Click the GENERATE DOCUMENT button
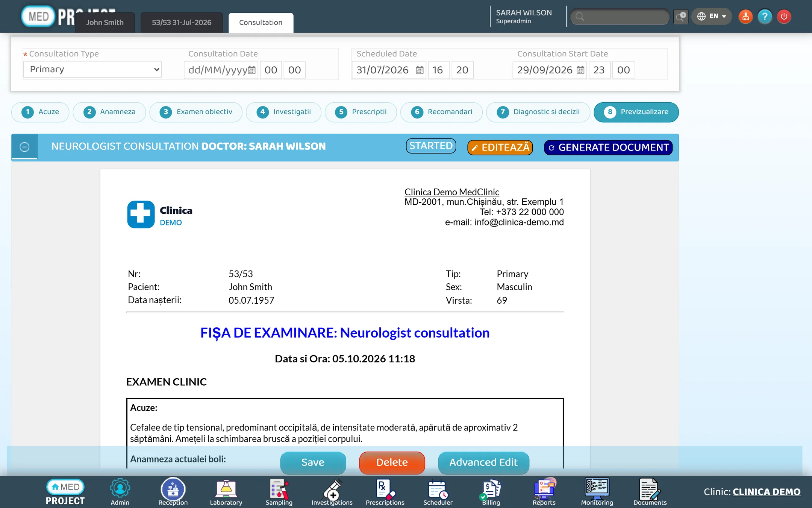 (x=608, y=147)
